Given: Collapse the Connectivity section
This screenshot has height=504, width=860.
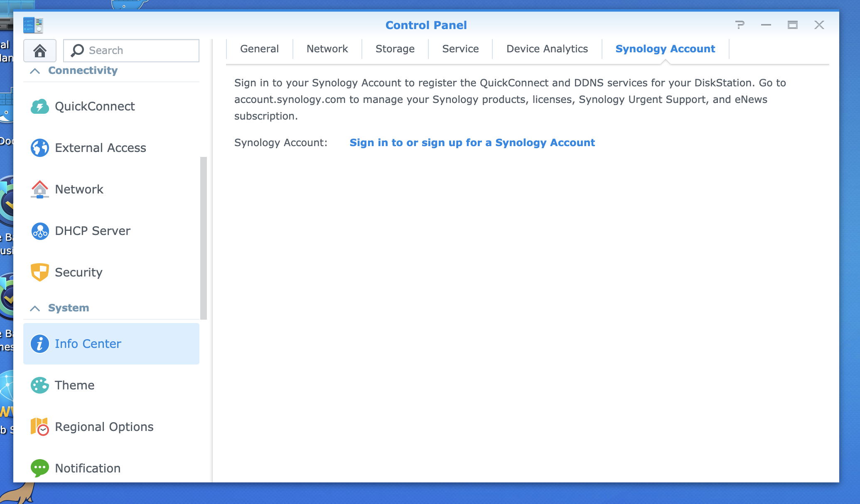Looking at the screenshot, I should [x=35, y=70].
